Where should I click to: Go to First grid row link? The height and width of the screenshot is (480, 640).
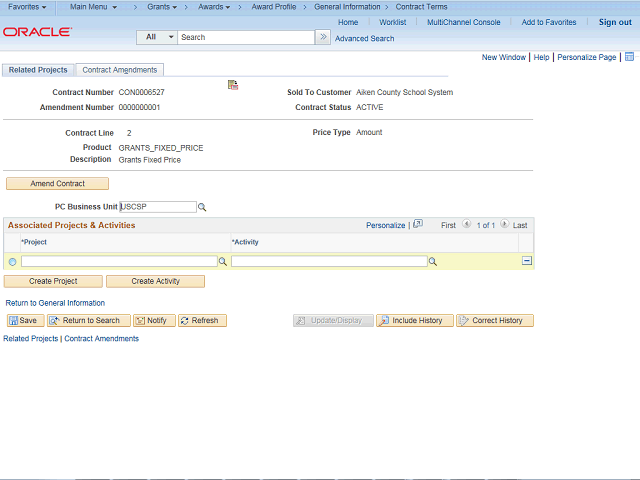pos(448,225)
